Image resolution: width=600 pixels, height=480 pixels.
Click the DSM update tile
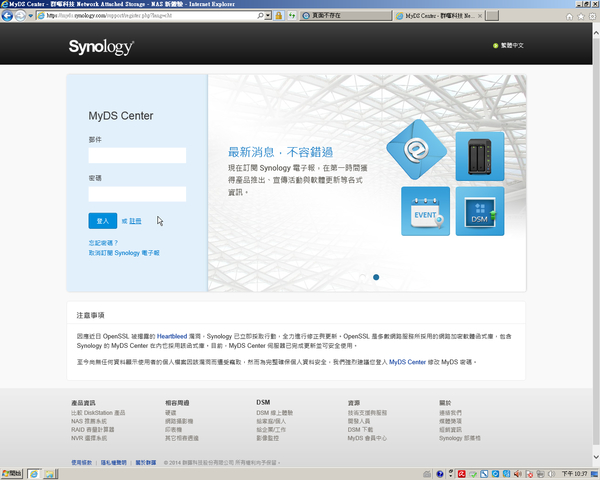pos(479,211)
